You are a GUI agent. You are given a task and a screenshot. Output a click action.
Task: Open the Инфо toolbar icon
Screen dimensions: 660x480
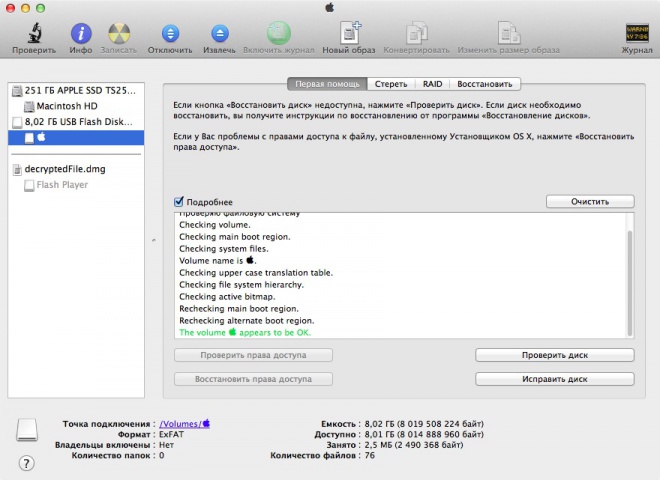pos(81,33)
